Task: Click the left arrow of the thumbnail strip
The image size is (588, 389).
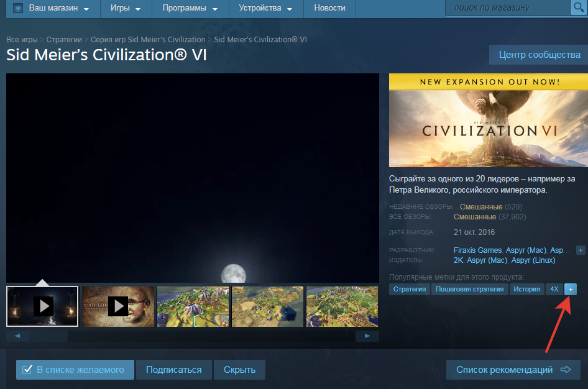Action: [17, 336]
